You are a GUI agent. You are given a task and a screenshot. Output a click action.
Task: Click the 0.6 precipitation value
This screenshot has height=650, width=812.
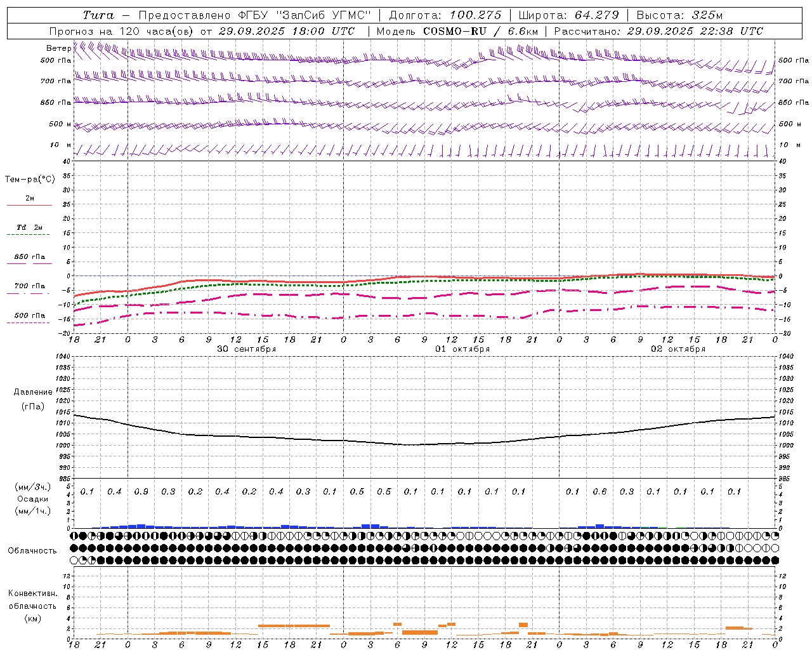[599, 492]
